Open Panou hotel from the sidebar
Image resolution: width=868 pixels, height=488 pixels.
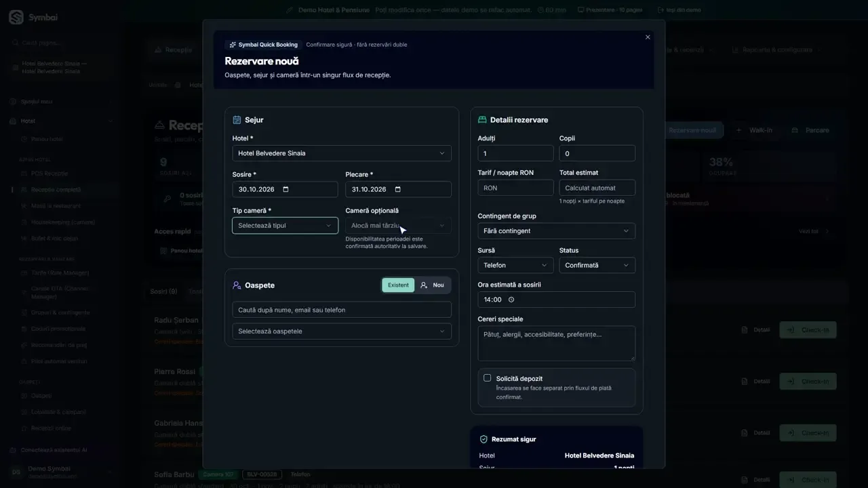pos(46,139)
